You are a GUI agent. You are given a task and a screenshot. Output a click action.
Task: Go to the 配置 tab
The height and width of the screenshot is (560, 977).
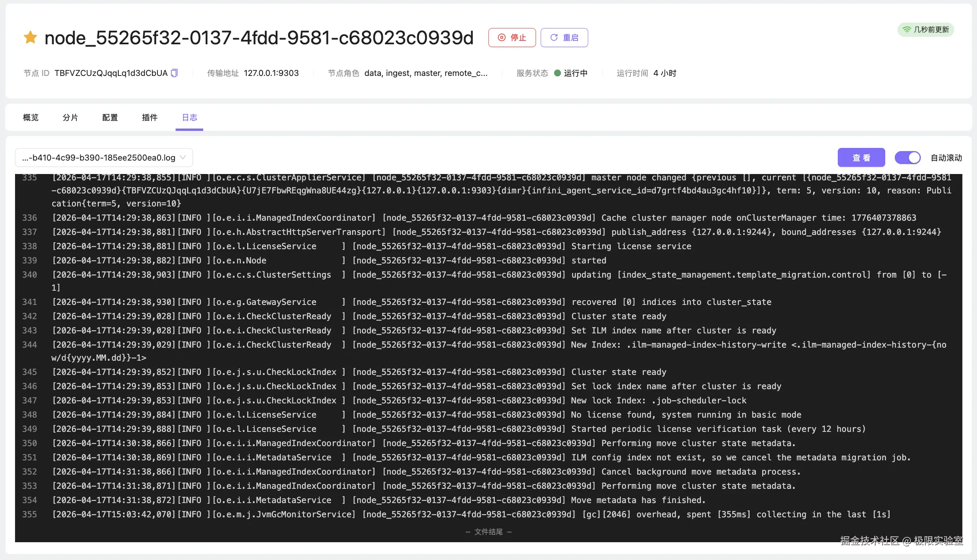[110, 117]
